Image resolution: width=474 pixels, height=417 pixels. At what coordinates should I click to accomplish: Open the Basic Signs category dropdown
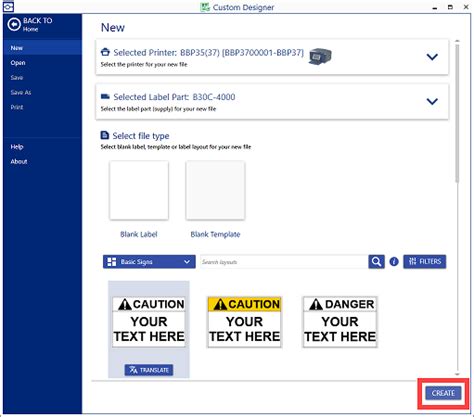(x=149, y=262)
